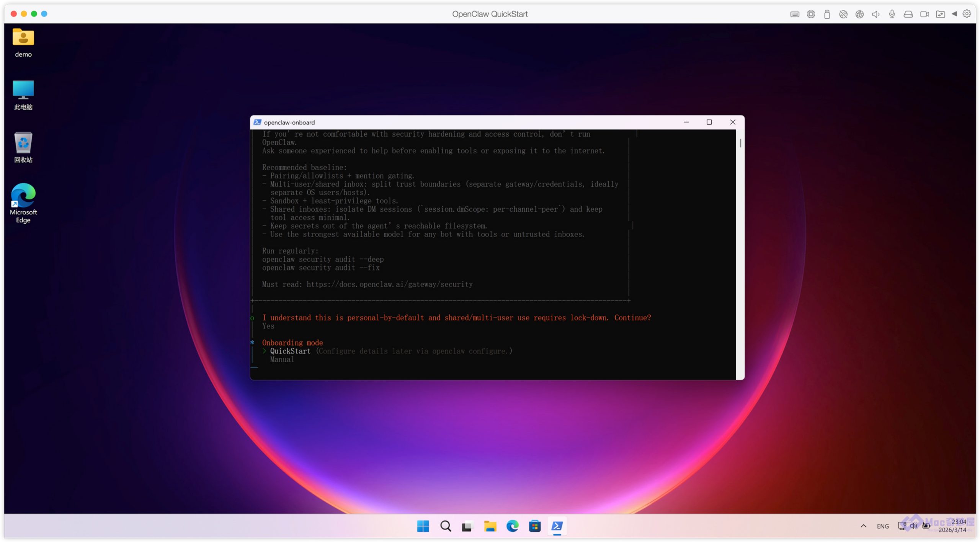Open ENG language input switcher

tap(882, 526)
